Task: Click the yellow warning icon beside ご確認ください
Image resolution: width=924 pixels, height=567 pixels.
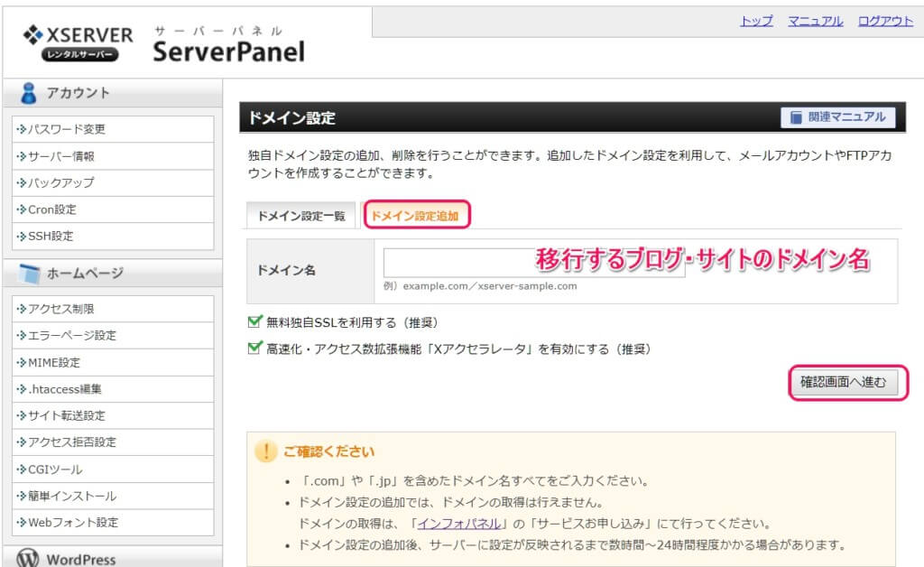Action: pyautogui.click(x=265, y=451)
